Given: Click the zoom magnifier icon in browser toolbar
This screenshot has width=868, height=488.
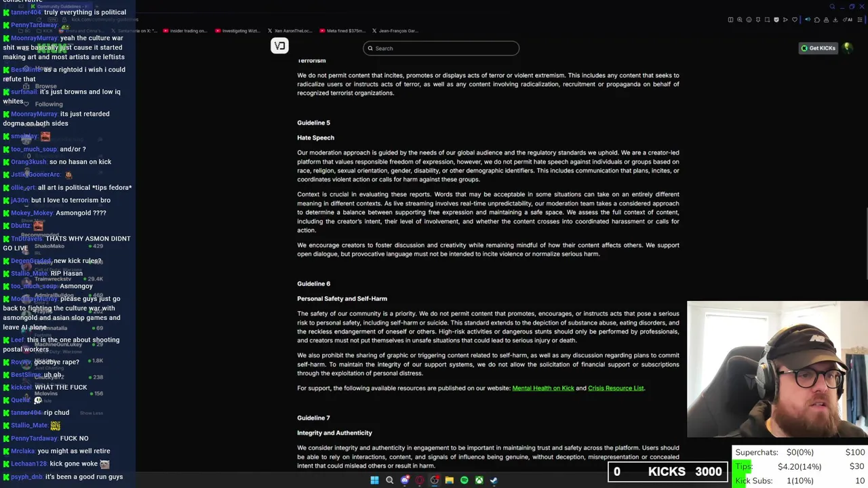Looking at the screenshot, I should [x=740, y=20].
